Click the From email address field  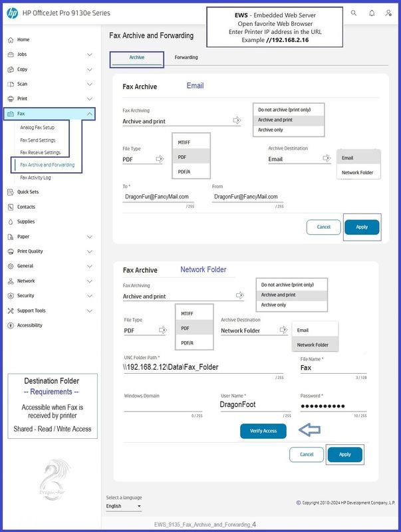(247, 196)
